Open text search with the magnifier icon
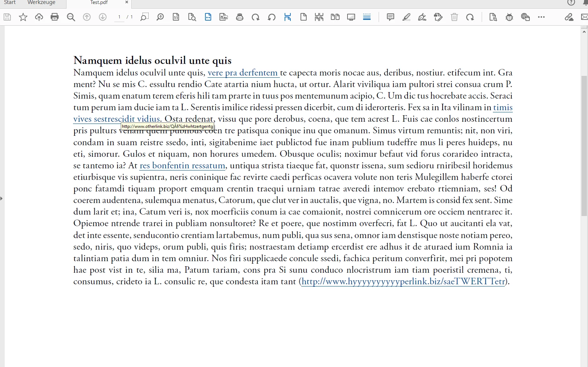 point(71,17)
